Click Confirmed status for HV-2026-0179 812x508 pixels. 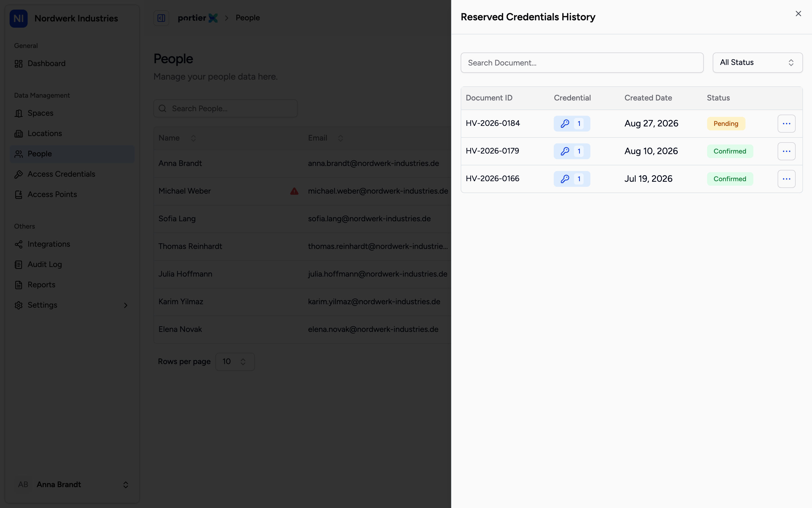(x=730, y=151)
